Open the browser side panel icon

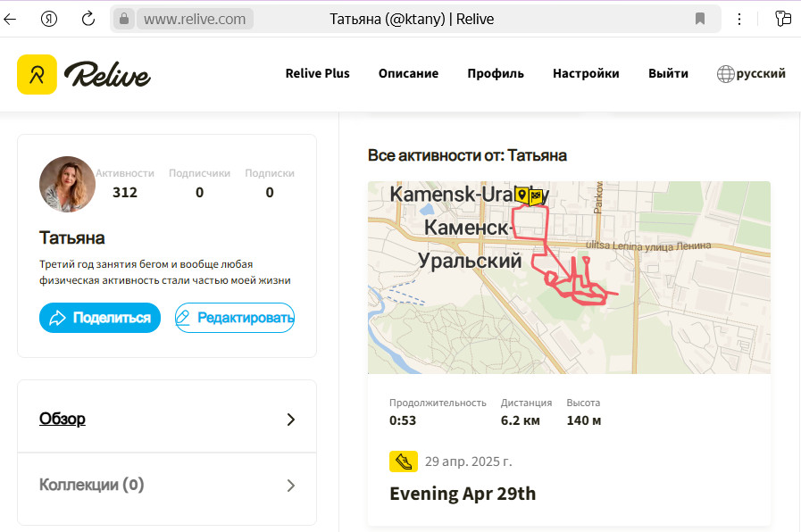[x=782, y=19]
